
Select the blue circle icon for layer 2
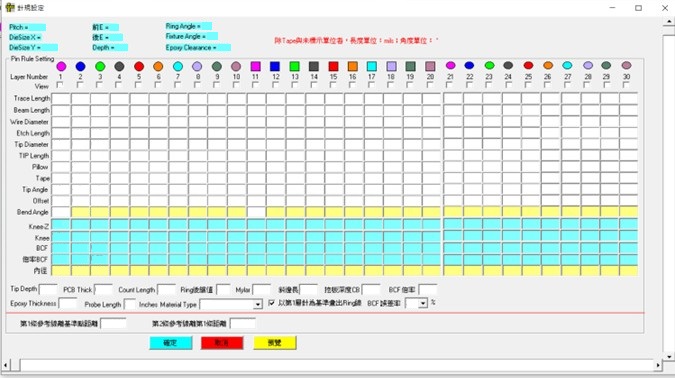[81, 66]
